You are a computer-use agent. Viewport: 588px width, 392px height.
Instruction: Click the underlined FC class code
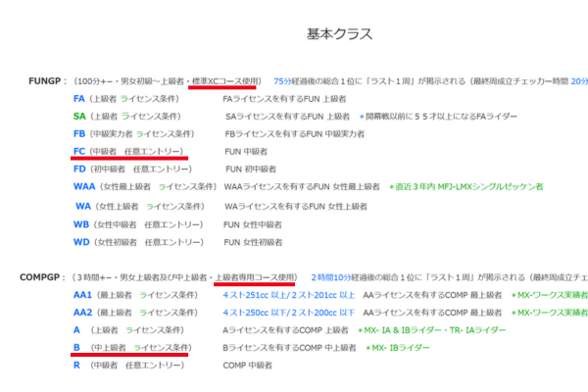[79, 151]
